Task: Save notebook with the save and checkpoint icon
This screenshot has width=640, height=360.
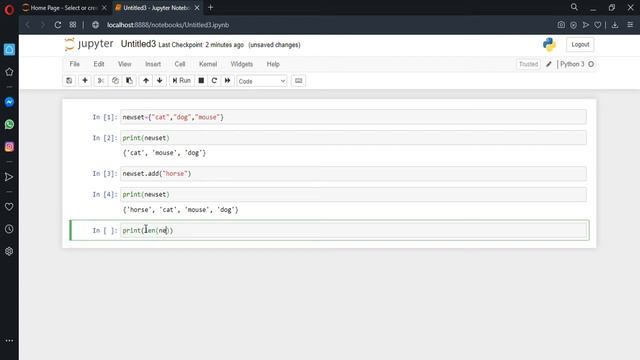Action: coord(69,81)
